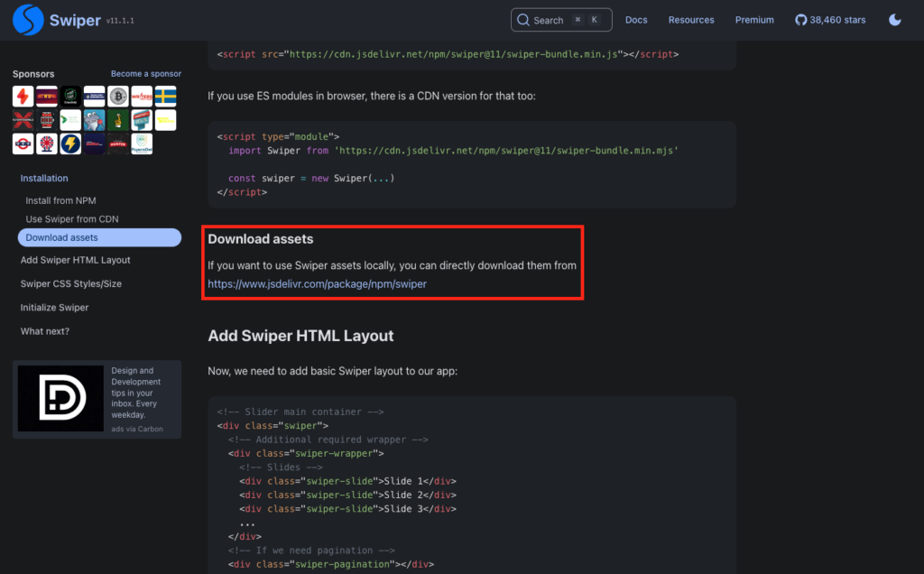Screen dimensions: 924x574
Task: Open the cartoon shark sponsor icon
Action: coord(94,120)
